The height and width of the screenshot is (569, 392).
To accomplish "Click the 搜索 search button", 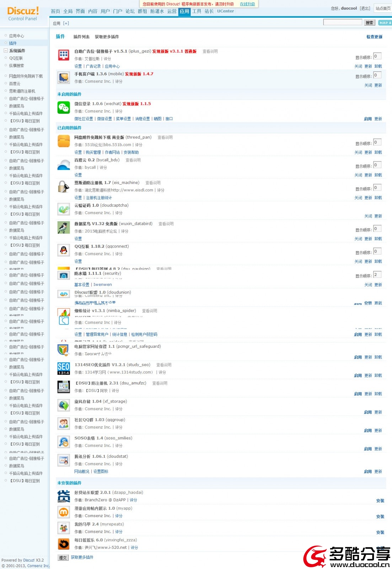I will [370, 23].
